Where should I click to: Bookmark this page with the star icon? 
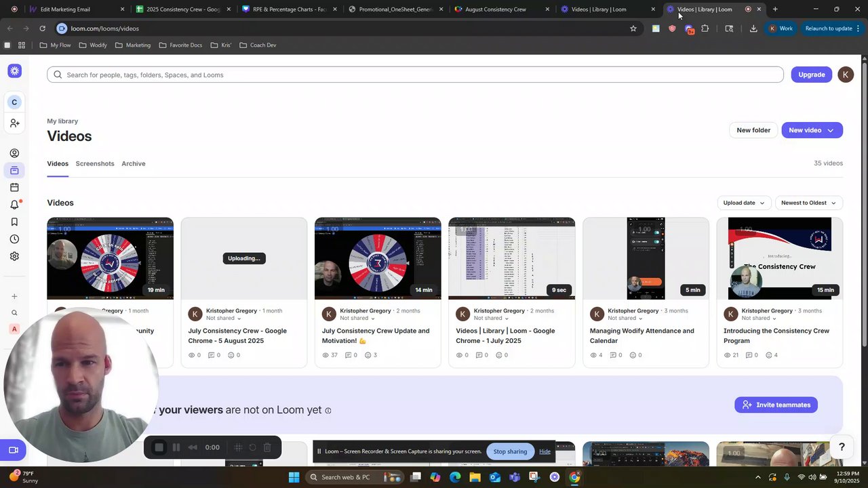[633, 28]
